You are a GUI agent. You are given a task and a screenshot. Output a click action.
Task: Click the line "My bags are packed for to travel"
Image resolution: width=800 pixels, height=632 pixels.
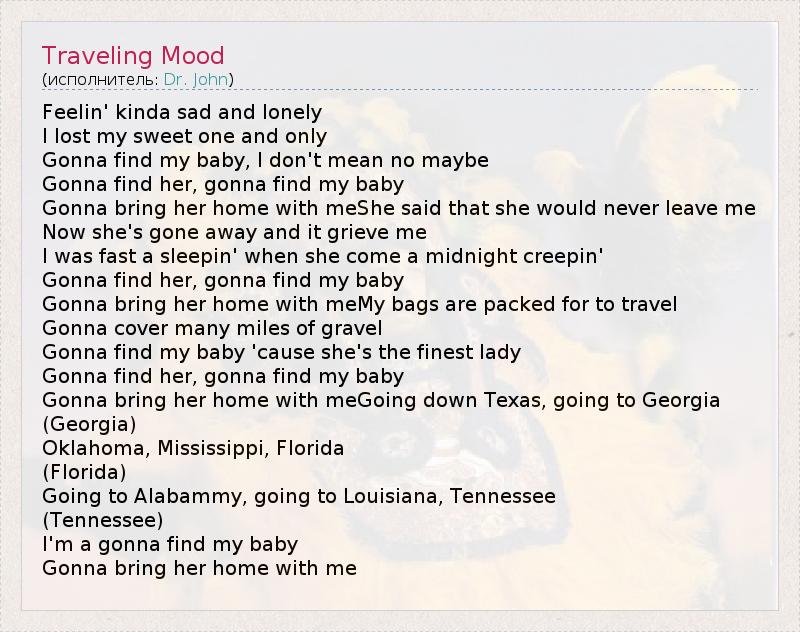(x=513, y=304)
